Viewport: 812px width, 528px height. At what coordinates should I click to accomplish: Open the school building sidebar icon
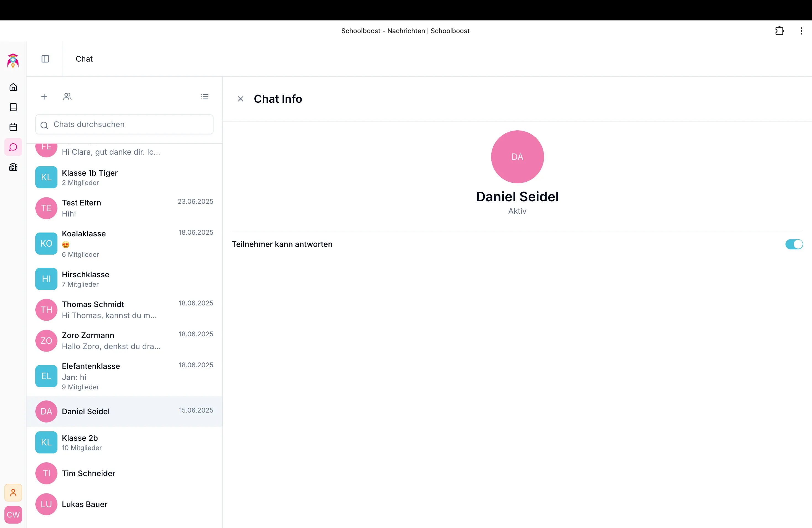pyautogui.click(x=13, y=167)
